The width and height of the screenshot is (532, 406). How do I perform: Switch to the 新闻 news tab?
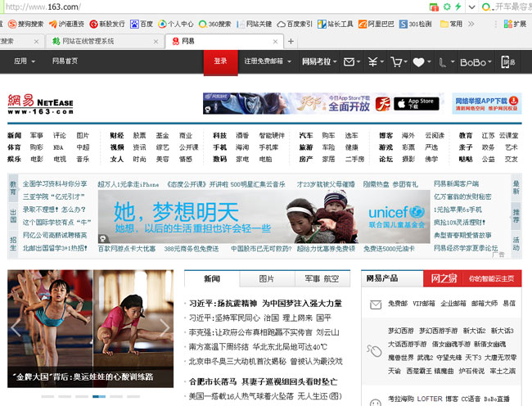[212, 279]
